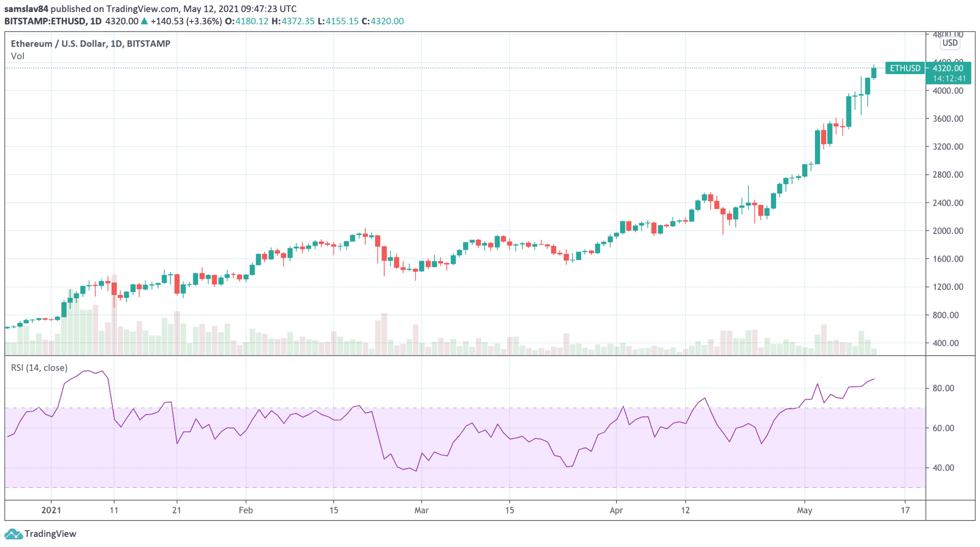This screenshot has width=980, height=547.
Task: Click the green up-triangle price change icon
Action: [145, 21]
